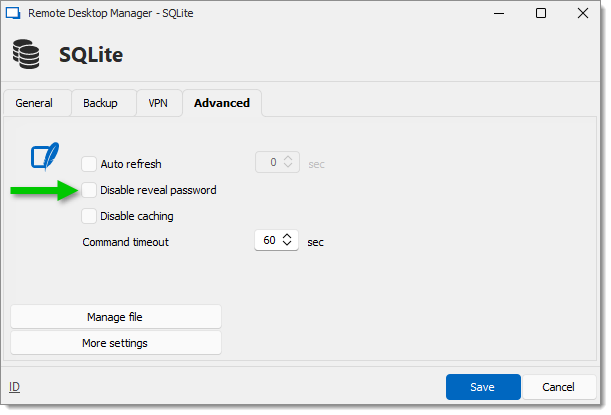Click the Command timeout label
Image resolution: width=611 pixels, height=415 pixels.
pyautogui.click(x=125, y=242)
